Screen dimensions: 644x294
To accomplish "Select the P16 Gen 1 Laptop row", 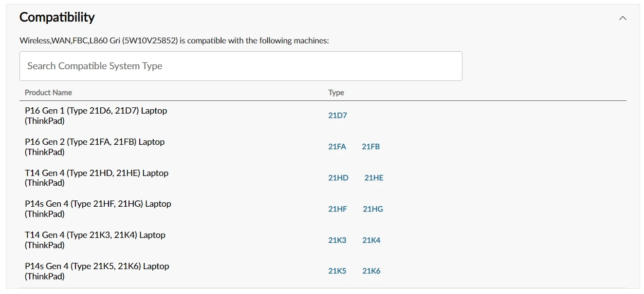I will tap(96, 116).
